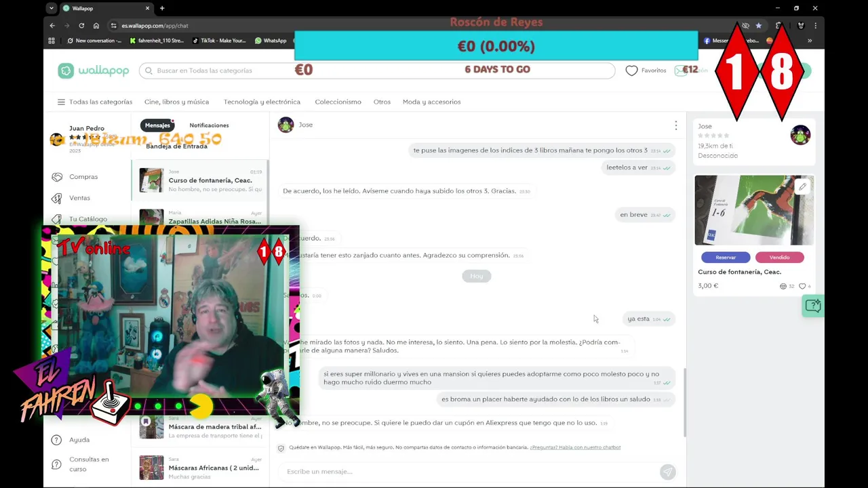Open Todas las categorías hamburger menu

pyautogui.click(x=61, y=102)
